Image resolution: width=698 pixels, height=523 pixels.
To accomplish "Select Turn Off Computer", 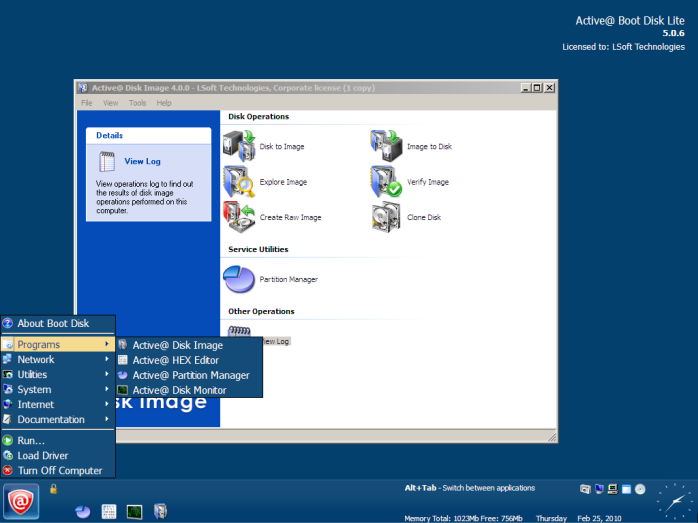I will pyautogui.click(x=58, y=470).
